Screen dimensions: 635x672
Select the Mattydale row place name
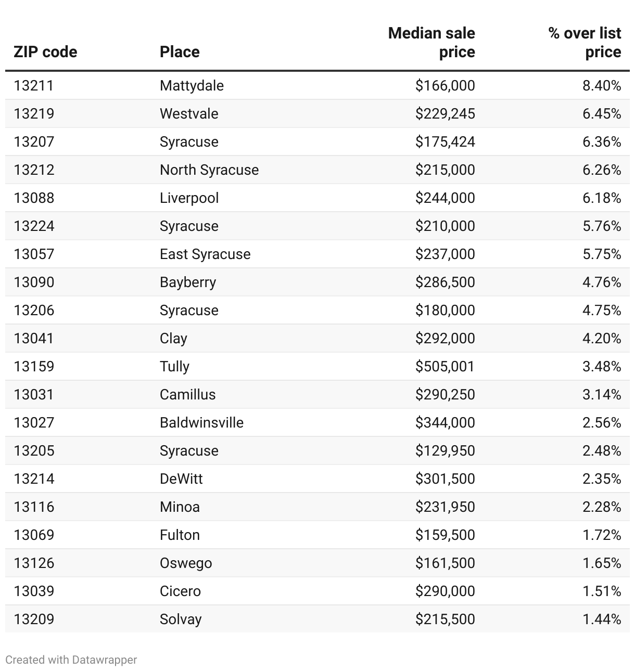click(x=192, y=85)
